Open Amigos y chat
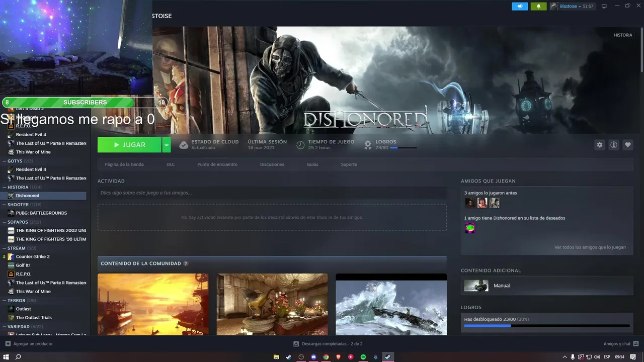Viewport: 644px width, 362px height. tap(617, 344)
